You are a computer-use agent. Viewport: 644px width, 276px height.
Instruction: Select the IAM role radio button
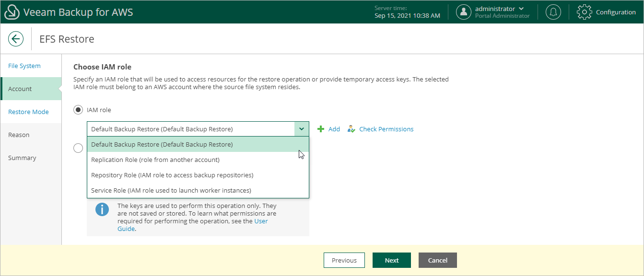[78, 110]
